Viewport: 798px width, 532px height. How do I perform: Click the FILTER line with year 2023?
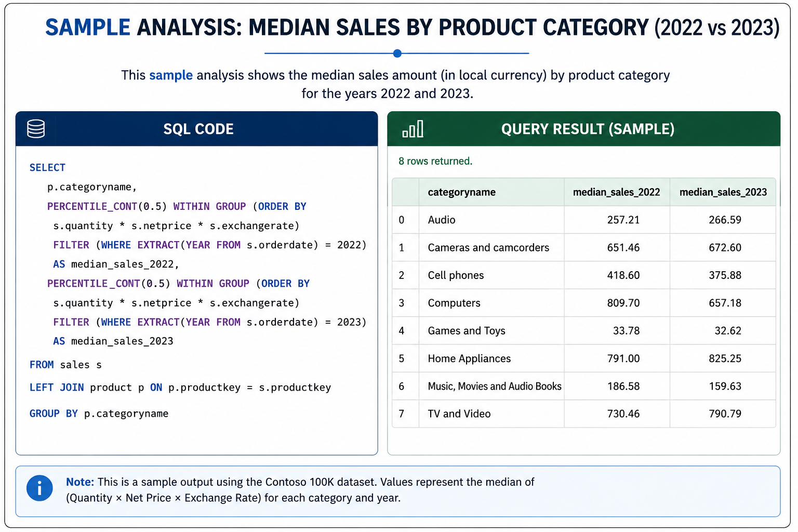tap(210, 322)
